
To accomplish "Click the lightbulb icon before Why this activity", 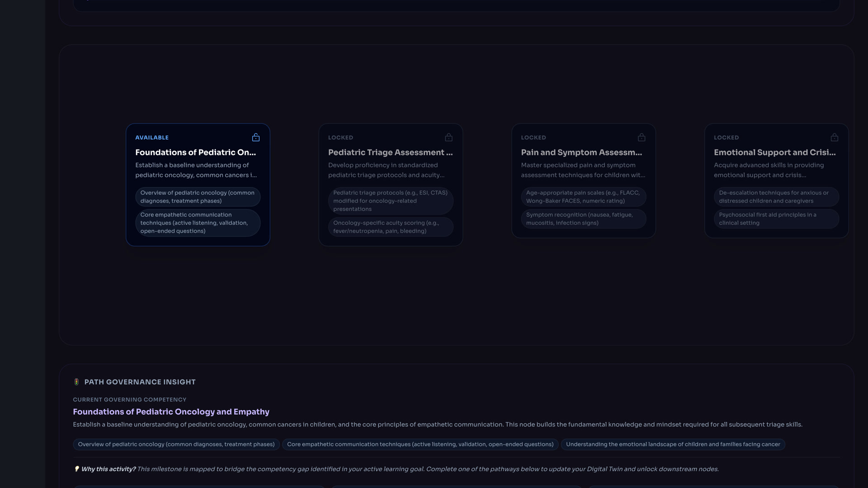I will tap(76, 469).
